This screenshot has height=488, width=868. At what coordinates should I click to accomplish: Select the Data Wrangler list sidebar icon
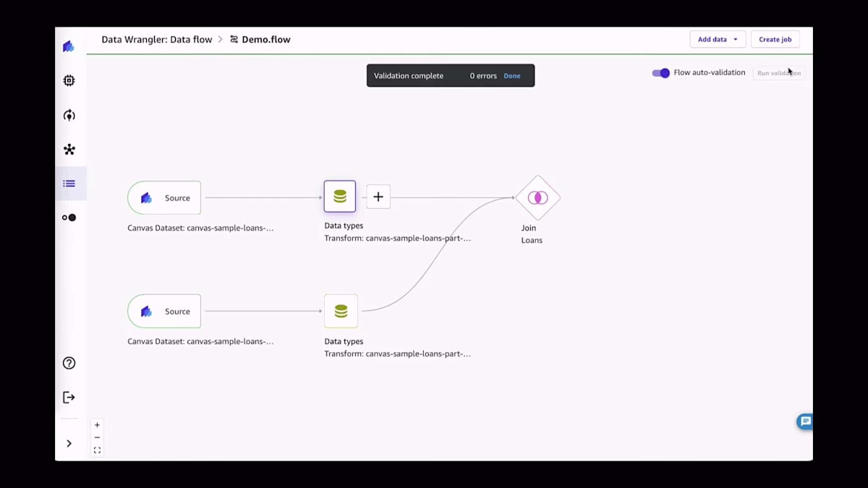click(x=69, y=184)
